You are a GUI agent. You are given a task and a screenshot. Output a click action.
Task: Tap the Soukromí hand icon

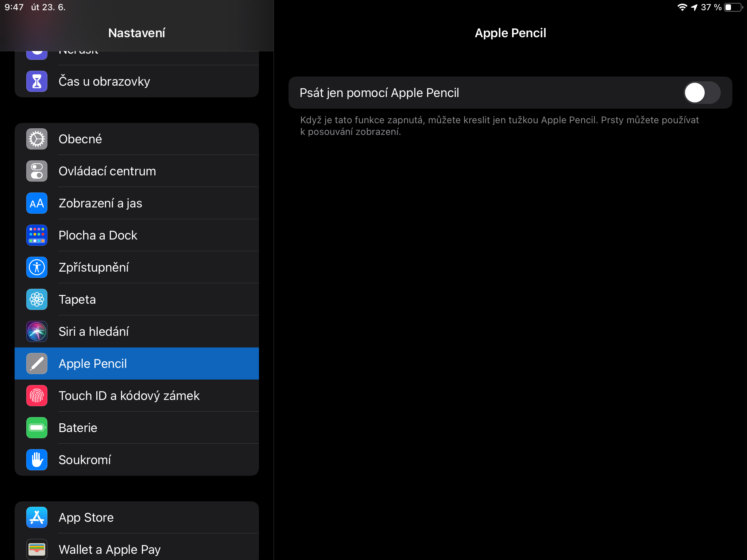point(37,460)
